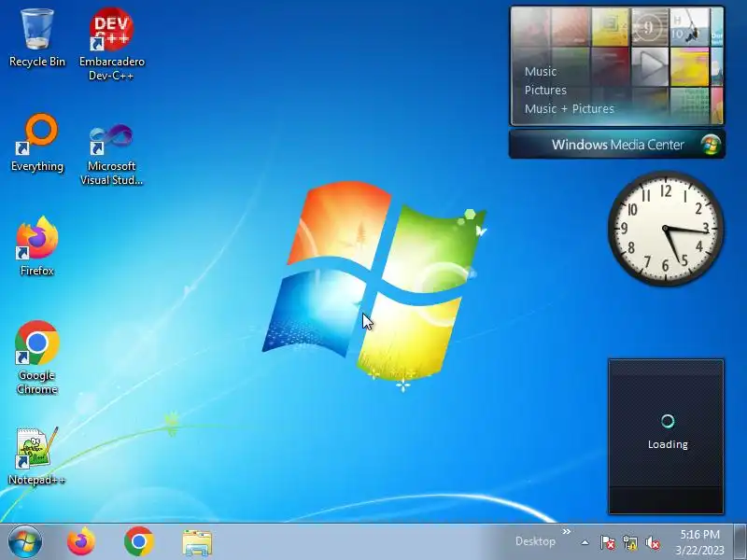Viewport: 747px width, 560px height.
Task: Launch Embarcadero Dev-C++ shortcut
Action: [x=111, y=44]
